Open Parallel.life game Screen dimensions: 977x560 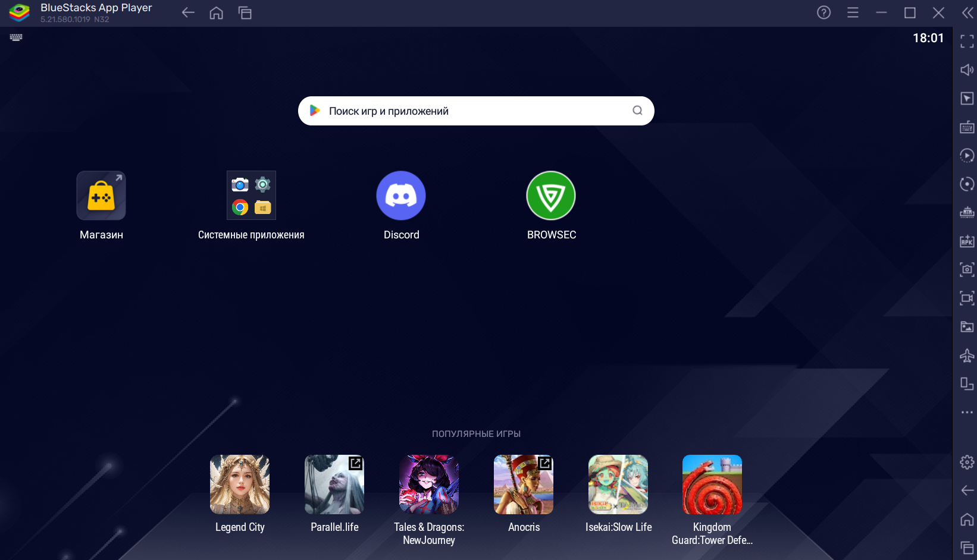click(x=334, y=485)
